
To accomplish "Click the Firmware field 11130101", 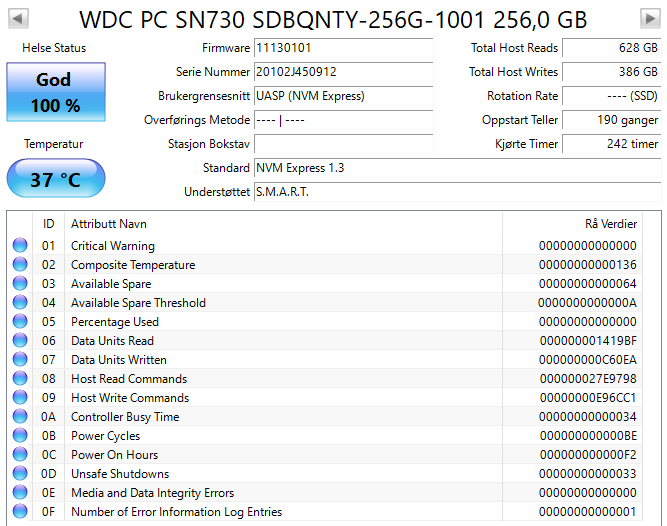I will pos(343,48).
